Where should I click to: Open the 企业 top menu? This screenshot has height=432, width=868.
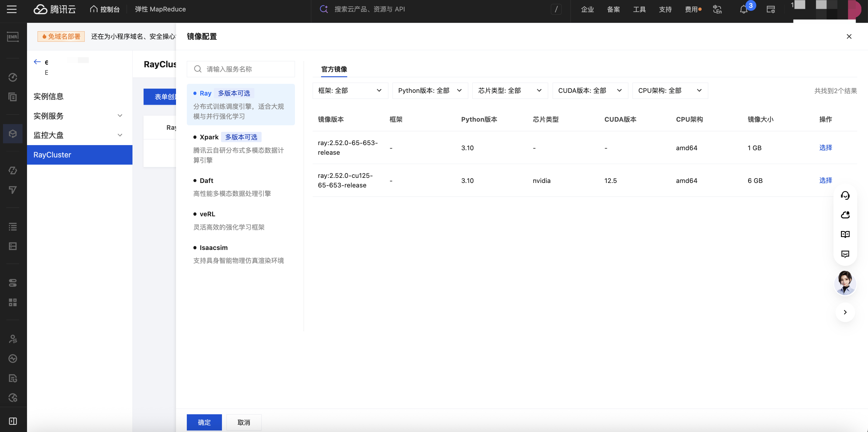tap(587, 9)
